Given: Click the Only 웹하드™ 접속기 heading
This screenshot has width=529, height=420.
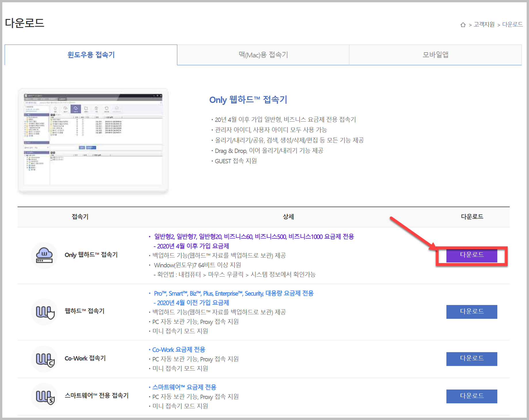Looking at the screenshot, I should click(x=248, y=100).
